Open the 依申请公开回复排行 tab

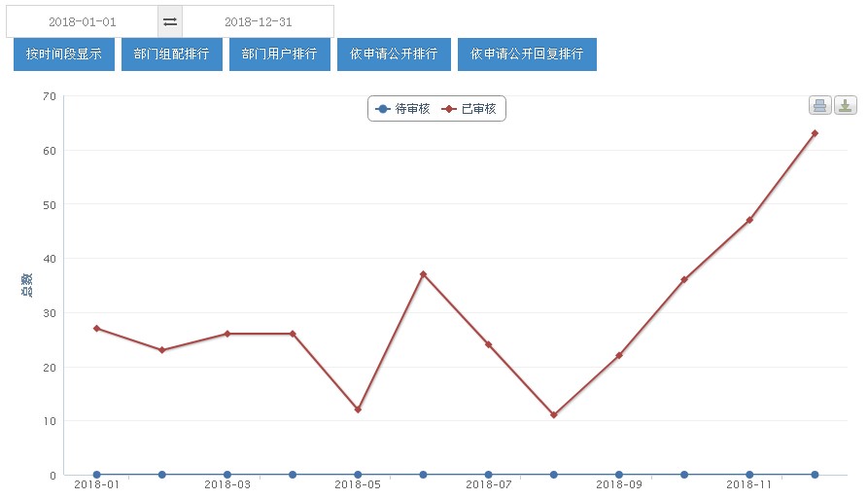coord(527,53)
